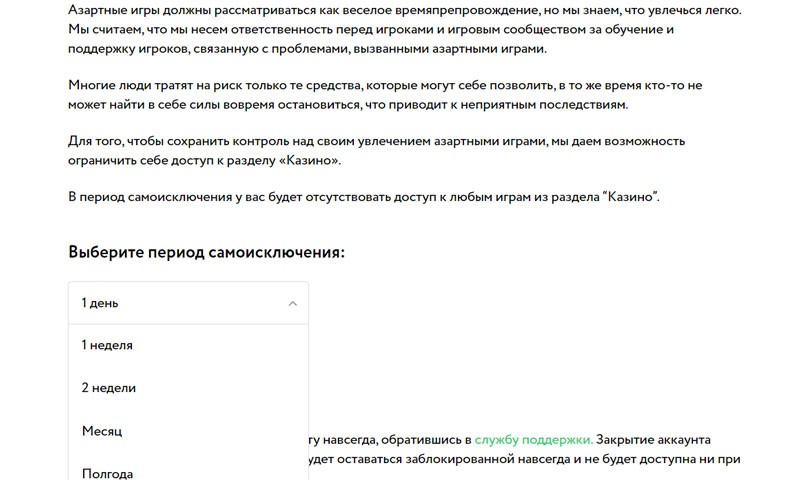800x480 pixels.
Task: Click heading "Выберите период самоисключения:"
Action: 206,251
